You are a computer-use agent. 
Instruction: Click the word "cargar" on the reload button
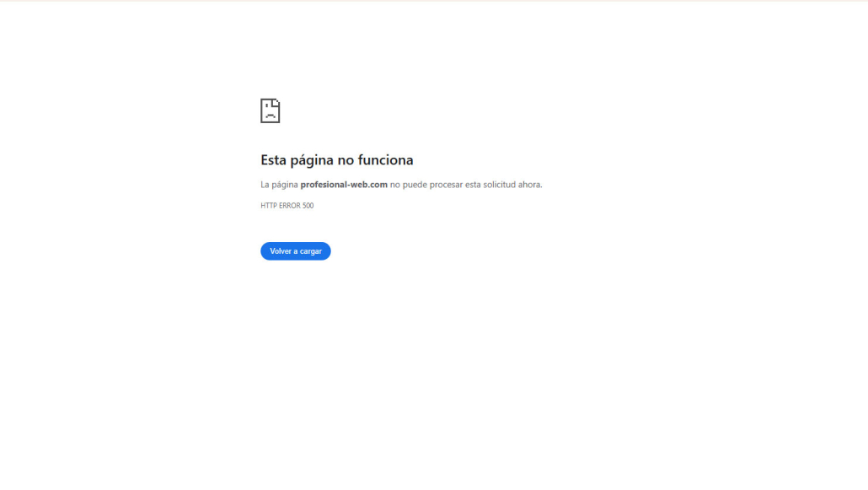309,251
